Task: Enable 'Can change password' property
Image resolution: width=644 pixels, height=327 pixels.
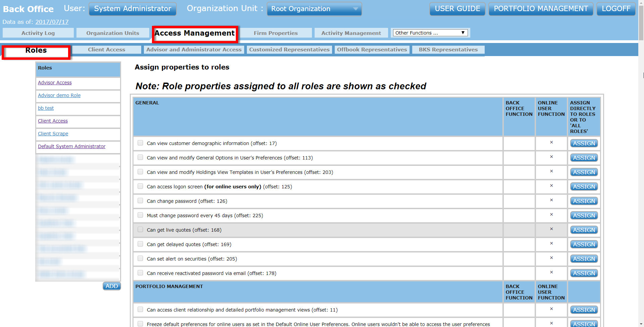Action: pos(140,200)
